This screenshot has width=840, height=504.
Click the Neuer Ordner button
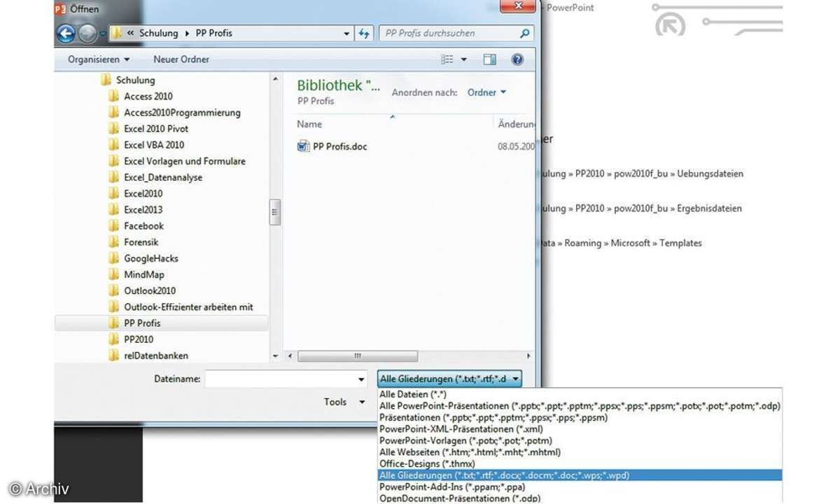pyautogui.click(x=181, y=59)
